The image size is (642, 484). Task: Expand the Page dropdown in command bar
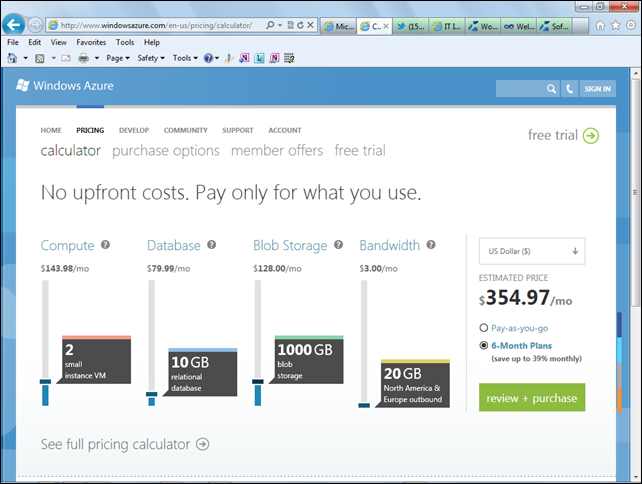[118, 58]
